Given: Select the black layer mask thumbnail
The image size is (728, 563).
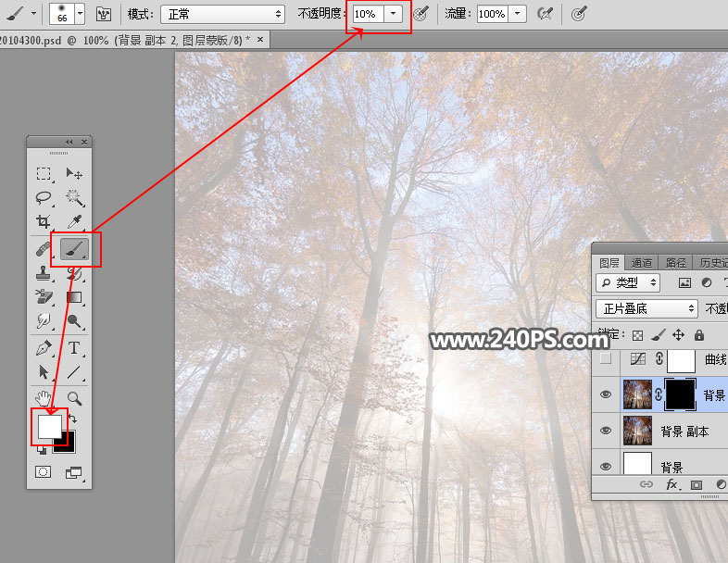Looking at the screenshot, I should click(x=680, y=394).
